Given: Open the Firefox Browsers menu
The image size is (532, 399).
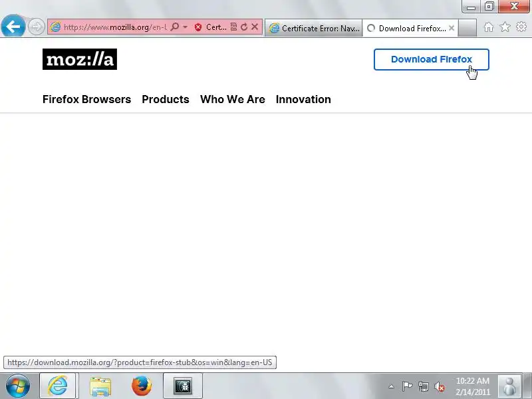Looking at the screenshot, I should click(x=87, y=99).
